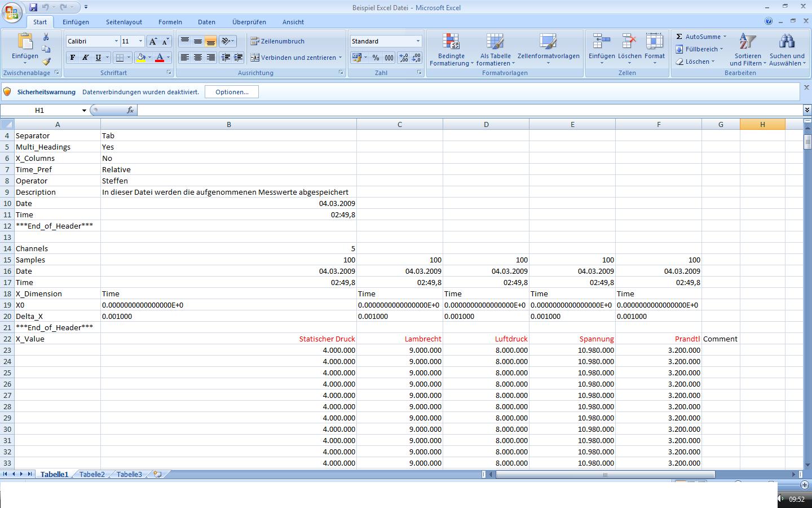Open the Standard number format dropdown
Image resolution: width=812 pixels, height=508 pixels.
(x=418, y=41)
